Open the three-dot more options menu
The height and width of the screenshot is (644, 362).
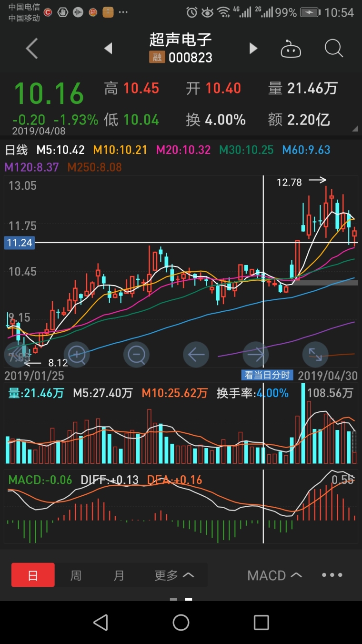pyautogui.click(x=332, y=575)
